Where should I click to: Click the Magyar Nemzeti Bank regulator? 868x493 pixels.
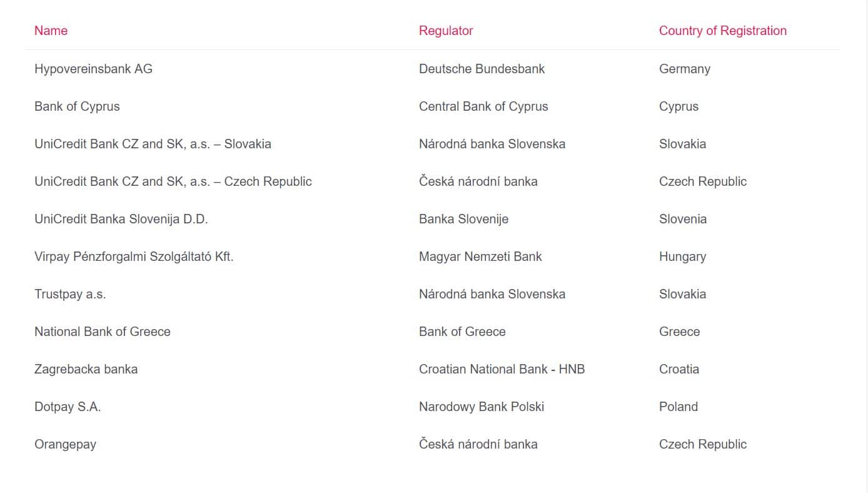pyautogui.click(x=480, y=257)
